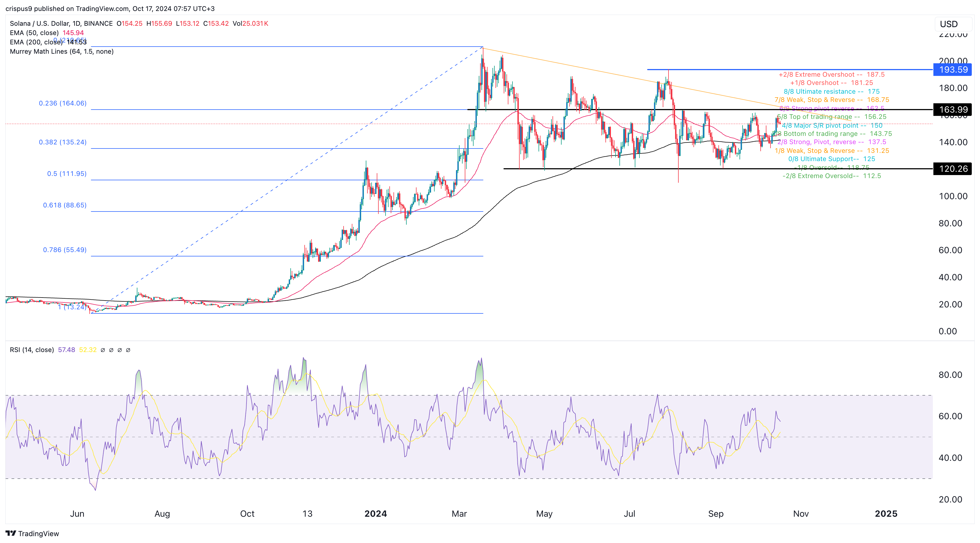Click the 2/8 Strong, Pivot, reverse 137.5 label
Image resolution: width=980 pixels, height=543 pixels.
coord(832,142)
